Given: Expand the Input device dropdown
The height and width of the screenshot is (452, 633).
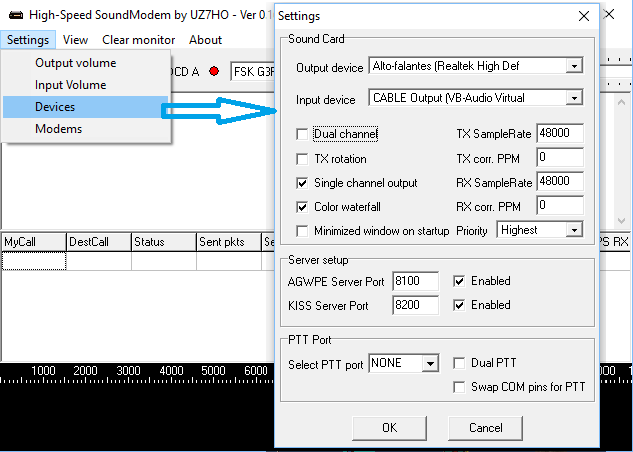Looking at the screenshot, I should (574, 98).
